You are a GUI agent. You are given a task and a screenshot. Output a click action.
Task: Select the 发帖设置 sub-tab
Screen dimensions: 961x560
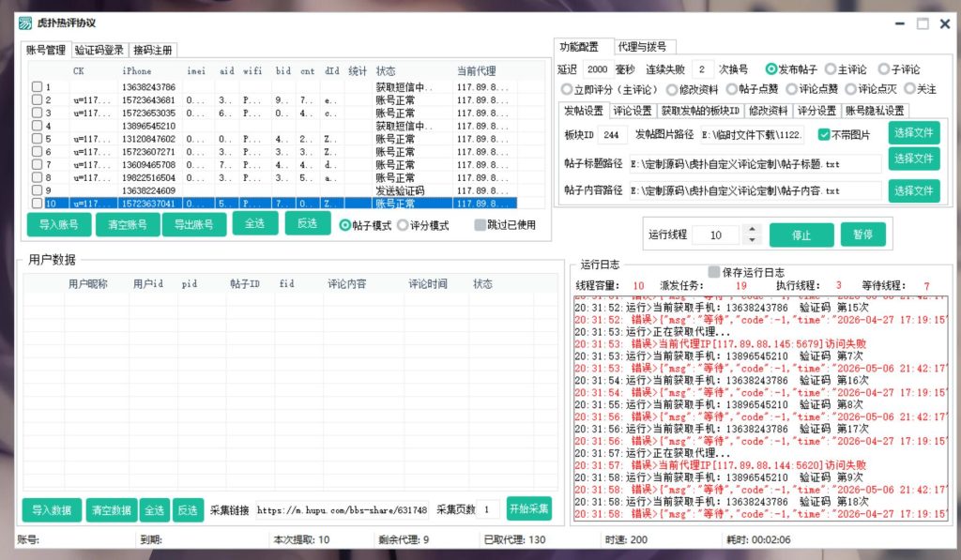584,111
